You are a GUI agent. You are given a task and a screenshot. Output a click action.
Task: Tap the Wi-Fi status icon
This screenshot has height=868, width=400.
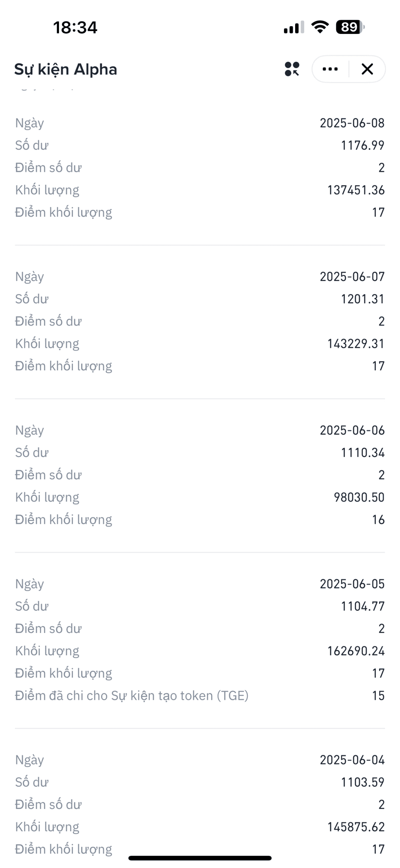(319, 27)
